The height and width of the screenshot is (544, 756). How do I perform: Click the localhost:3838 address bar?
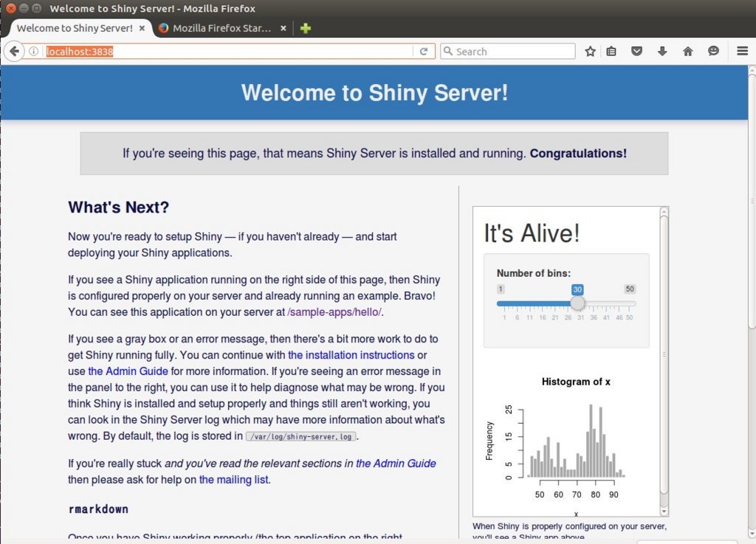pos(229,51)
